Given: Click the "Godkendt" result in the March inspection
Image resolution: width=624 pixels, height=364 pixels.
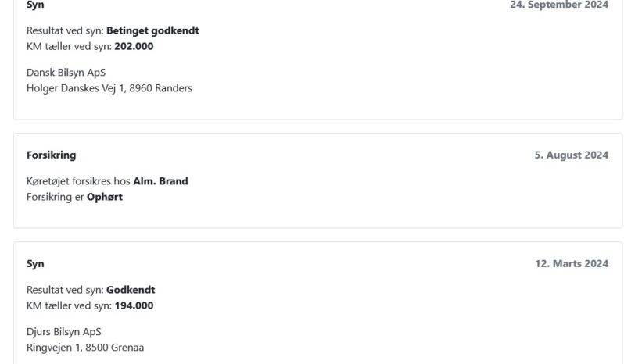Looking at the screenshot, I should click(x=131, y=290).
